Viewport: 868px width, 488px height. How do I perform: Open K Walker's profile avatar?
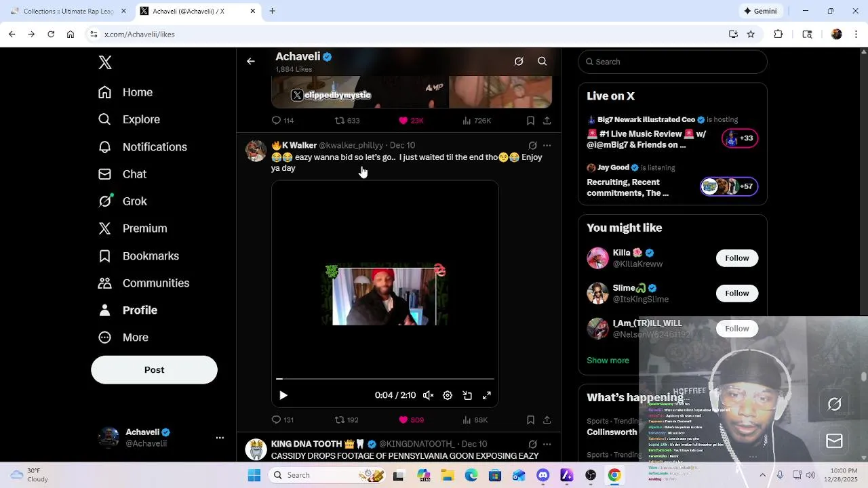point(256,151)
